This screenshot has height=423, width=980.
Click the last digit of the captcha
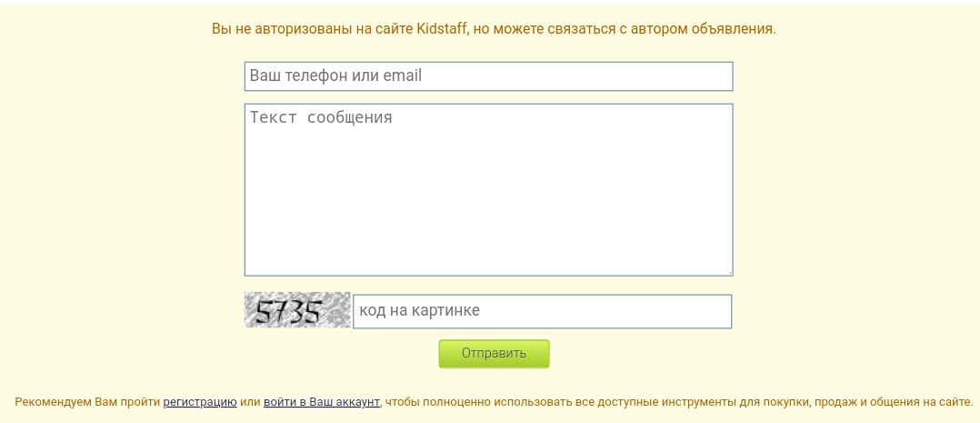(313, 313)
